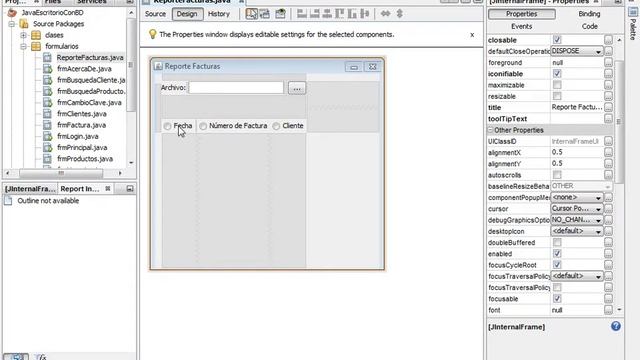640x360 pixels.
Task: Switch to Source view
Action: pos(156,14)
